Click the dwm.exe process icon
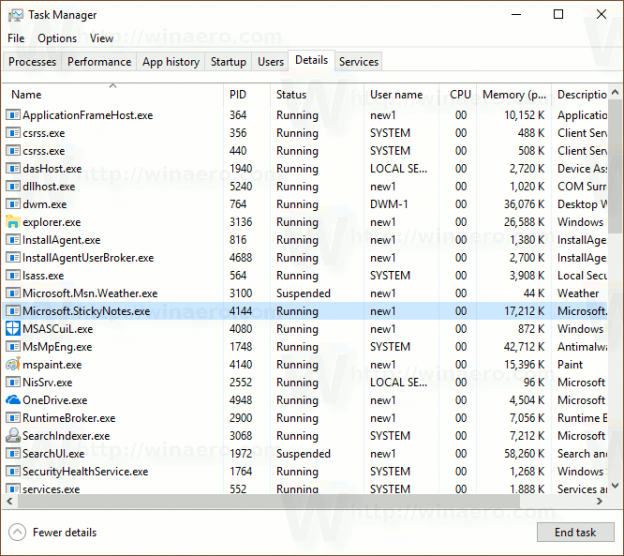Viewport: 624px width, 556px height. [x=13, y=204]
